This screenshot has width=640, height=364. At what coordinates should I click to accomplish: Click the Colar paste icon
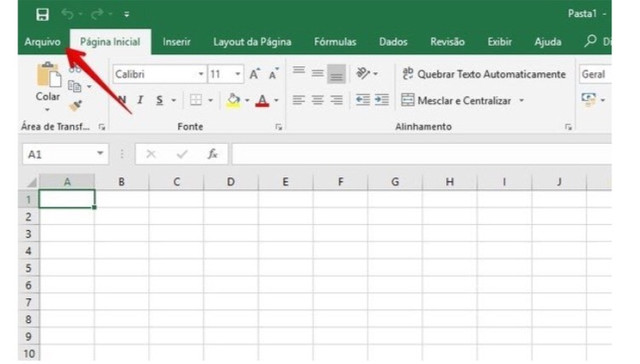[x=48, y=75]
